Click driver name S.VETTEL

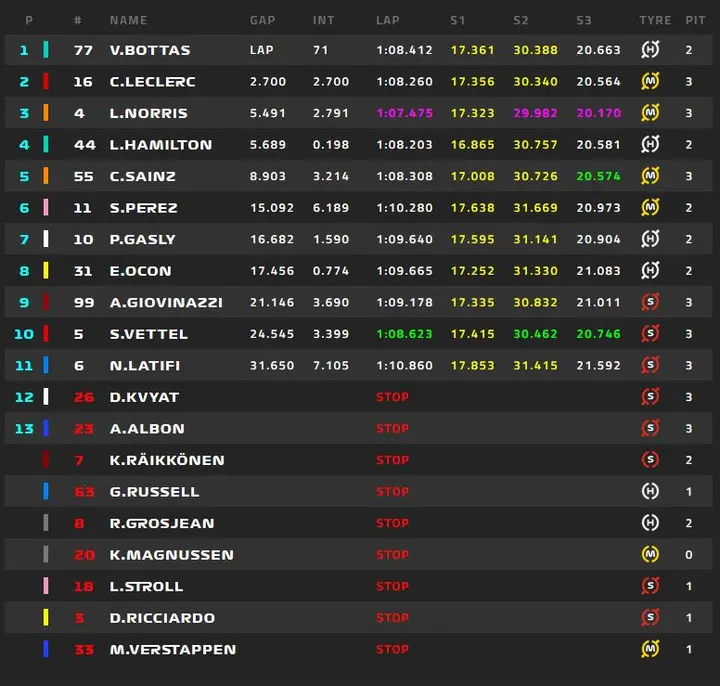click(x=148, y=334)
